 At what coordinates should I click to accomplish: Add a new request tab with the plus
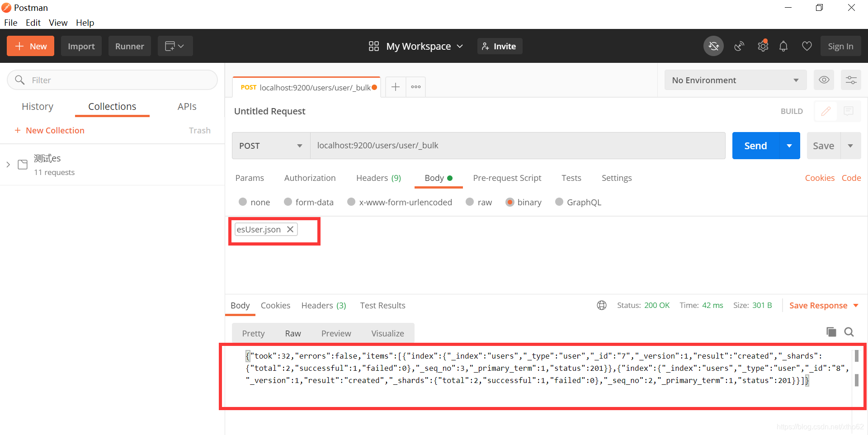pyautogui.click(x=395, y=87)
